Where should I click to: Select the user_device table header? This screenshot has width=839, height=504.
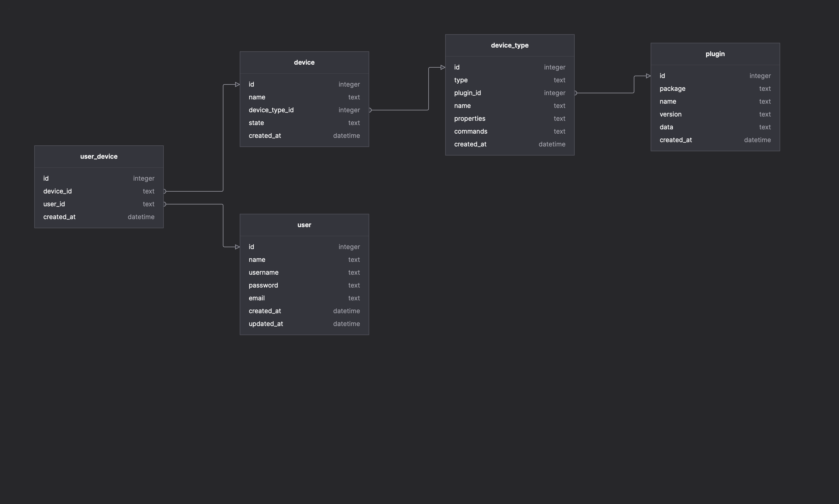pos(99,157)
